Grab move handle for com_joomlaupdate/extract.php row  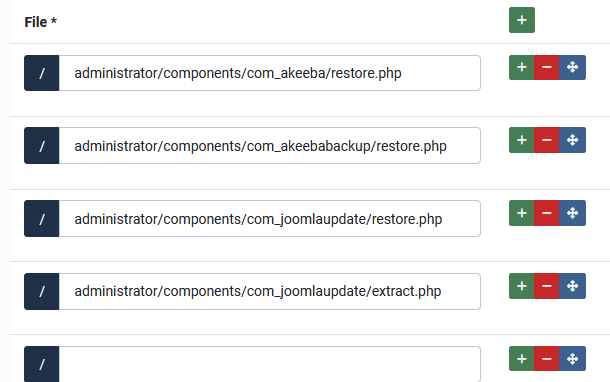point(572,286)
